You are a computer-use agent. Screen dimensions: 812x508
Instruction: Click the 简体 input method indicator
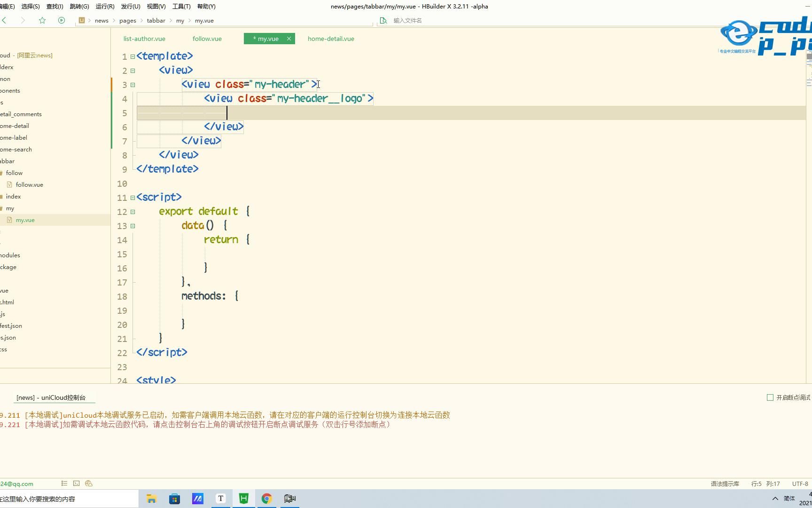coord(789,499)
